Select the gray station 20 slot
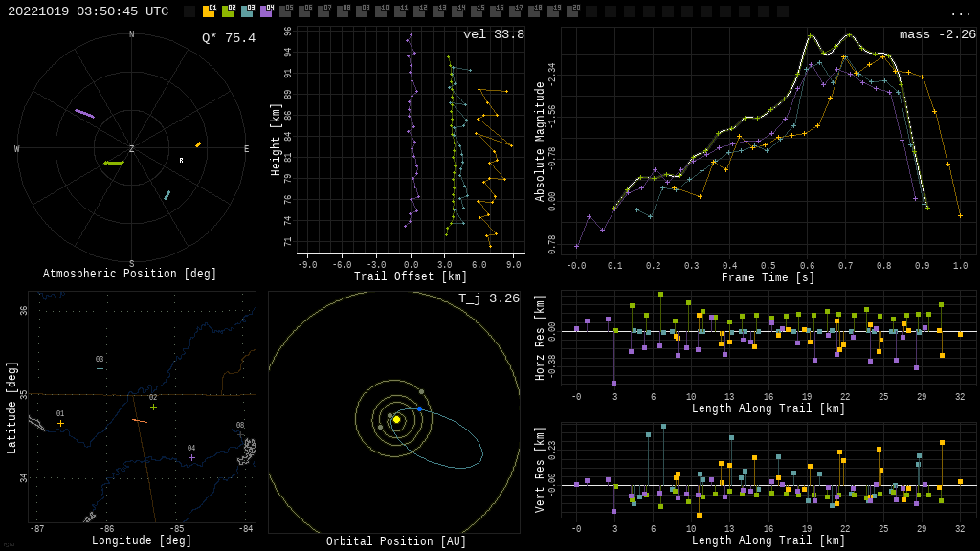Screen dimensions: 980x551 [572, 11]
